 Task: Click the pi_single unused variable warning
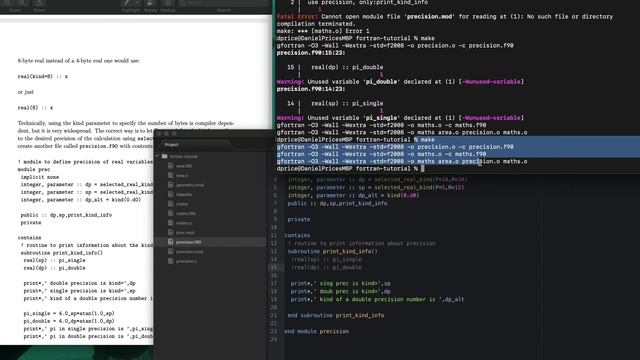[x=400, y=118]
